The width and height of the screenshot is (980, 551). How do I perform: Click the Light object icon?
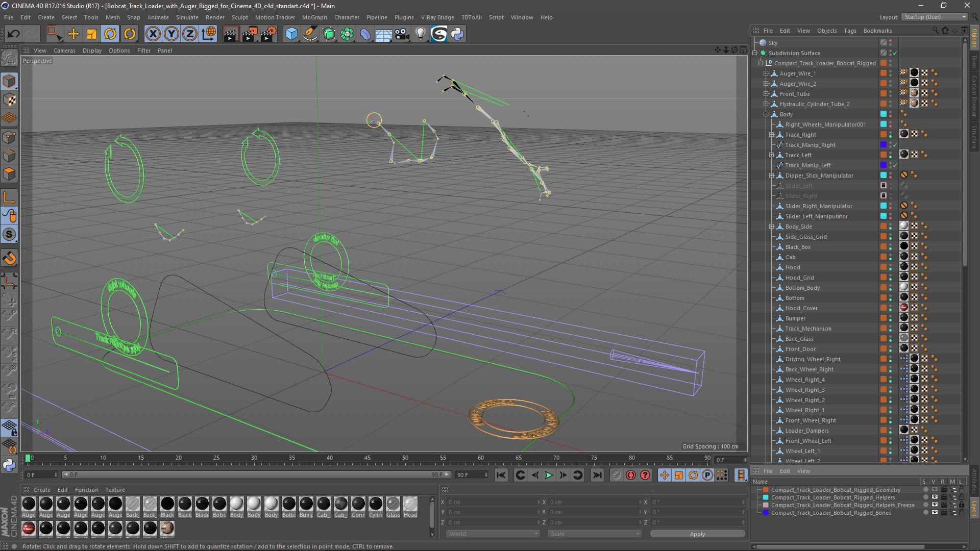[420, 34]
